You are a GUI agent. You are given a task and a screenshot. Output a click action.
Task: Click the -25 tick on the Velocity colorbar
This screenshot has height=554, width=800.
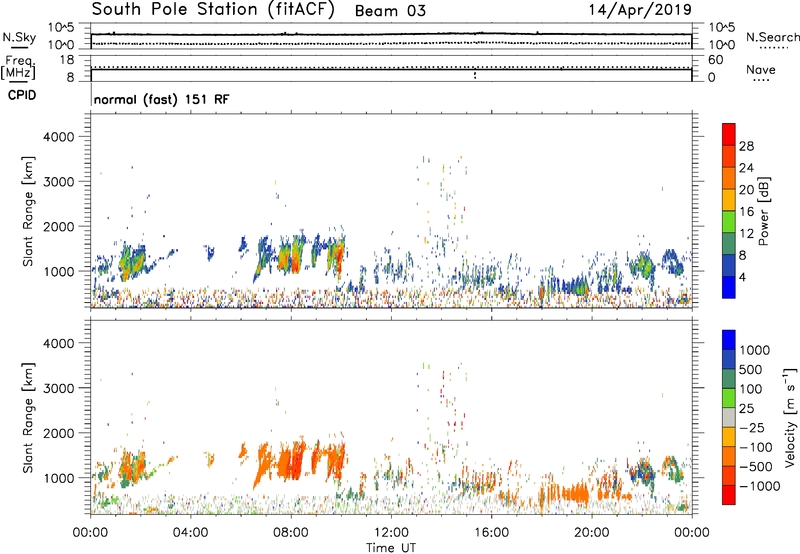point(752,427)
